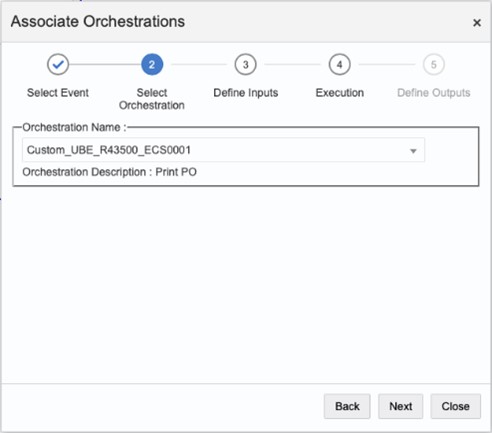
Task: Close dialog with the X icon
Action: [x=477, y=23]
